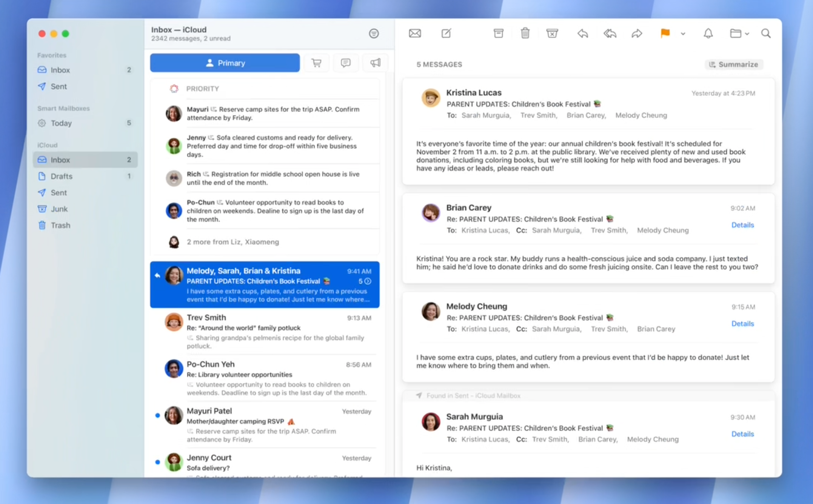Click the Delete message icon
Screen dimensions: 813x504
[x=525, y=34]
